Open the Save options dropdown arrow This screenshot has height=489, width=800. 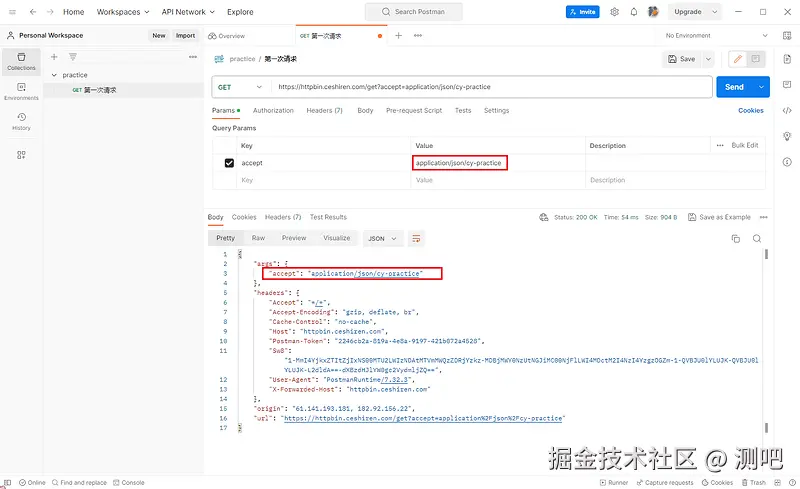point(708,59)
